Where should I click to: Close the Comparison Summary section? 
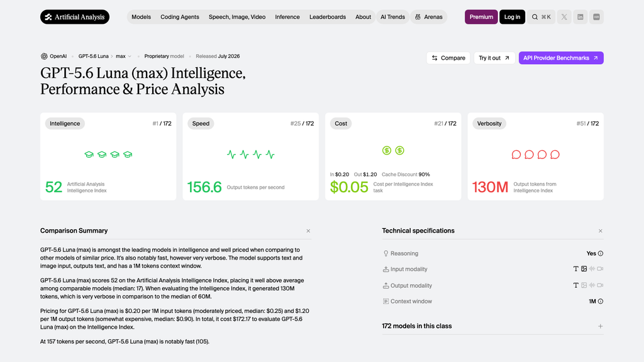coord(308,231)
